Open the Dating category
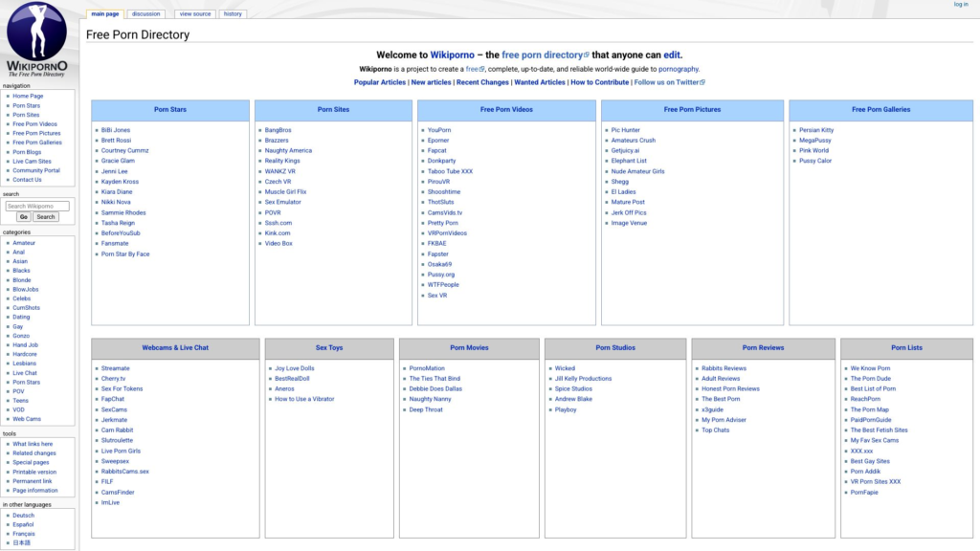The height and width of the screenshot is (551, 980). click(x=21, y=318)
